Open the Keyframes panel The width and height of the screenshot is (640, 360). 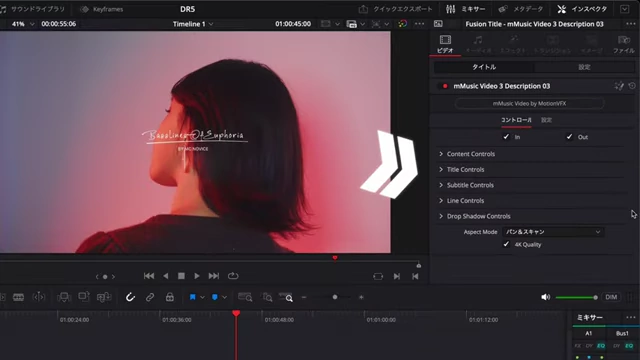tap(101, 9)
